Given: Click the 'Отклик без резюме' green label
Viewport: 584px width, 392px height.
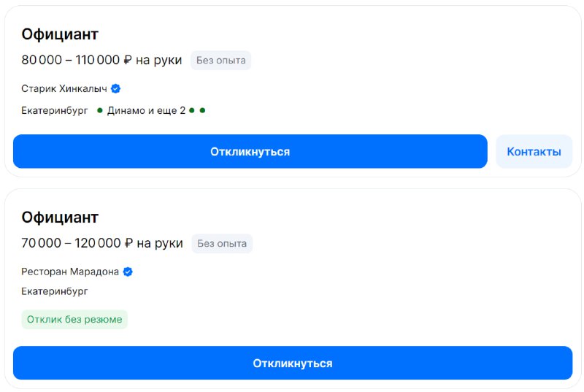Looking at the screenshot, I should point(74,320).
